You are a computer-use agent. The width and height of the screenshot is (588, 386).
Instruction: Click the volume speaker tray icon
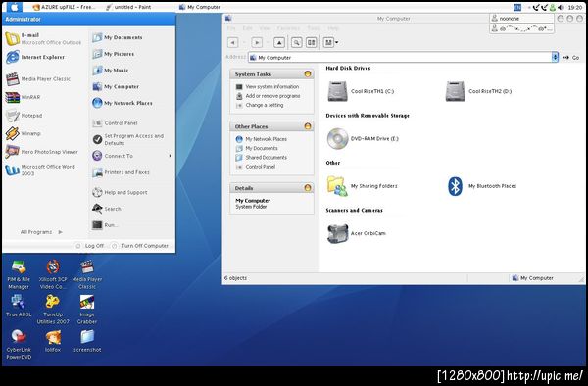point(561,7)
